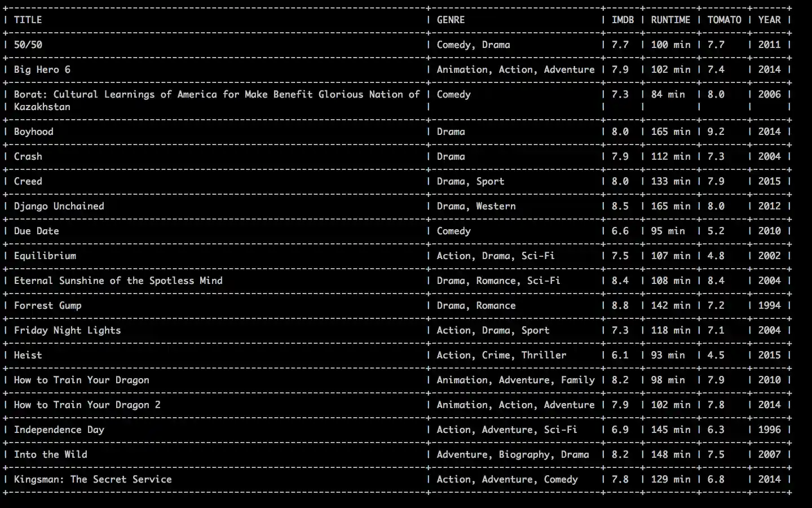This screenshot has width=812, height=508.
Task: Select the title 'Due Date'
Action: click(36, 231)
